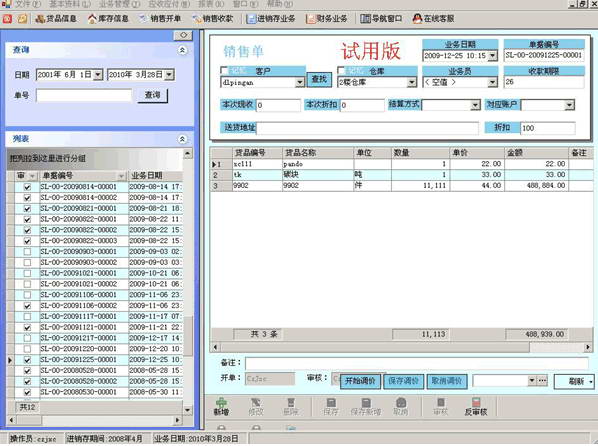
Task: Click the red icon at the toolbar's start
Action: [7, 18]
